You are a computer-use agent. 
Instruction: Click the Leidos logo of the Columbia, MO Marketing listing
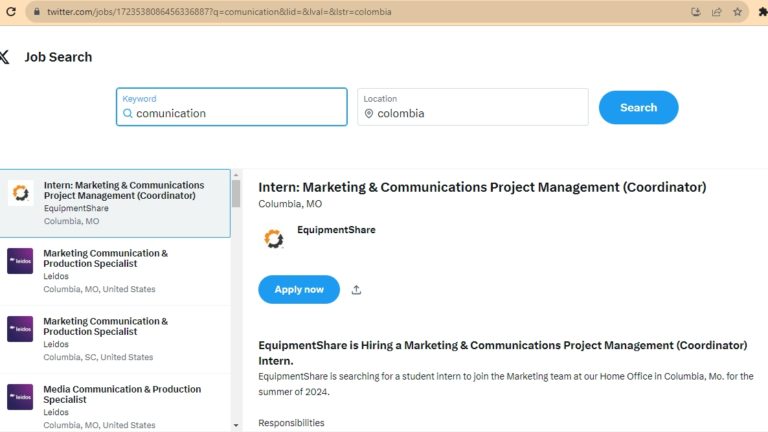[20, 261]
